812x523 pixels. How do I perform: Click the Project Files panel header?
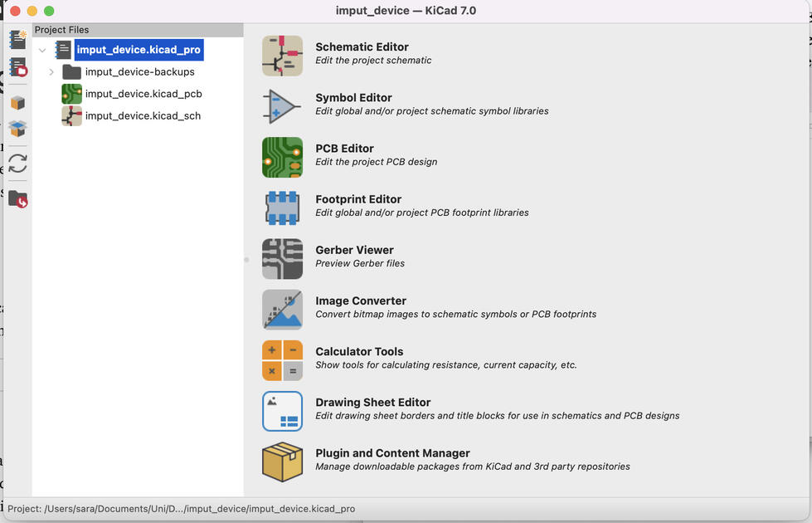pyautogui.click(x=138, y=30)
